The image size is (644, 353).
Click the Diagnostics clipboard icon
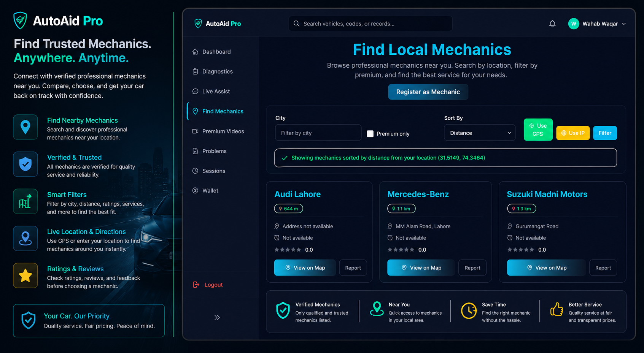[195, 71]
